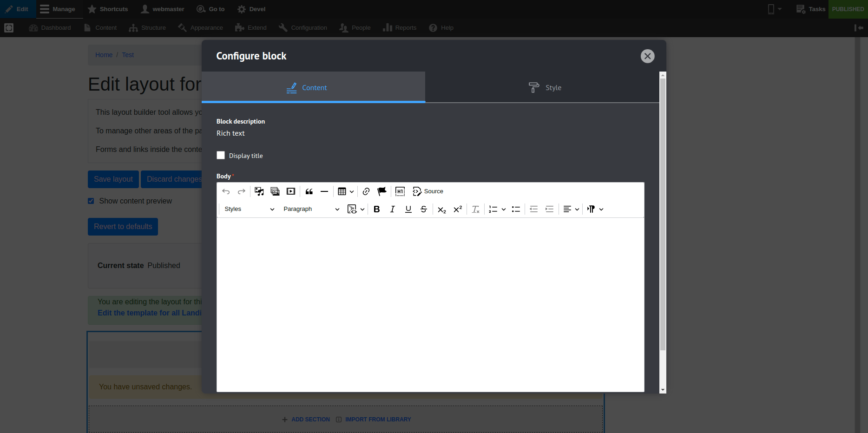Viewport: 868px width, 433px height.
Task: Insert a bulleted list
Action: (x=516, y=209)
